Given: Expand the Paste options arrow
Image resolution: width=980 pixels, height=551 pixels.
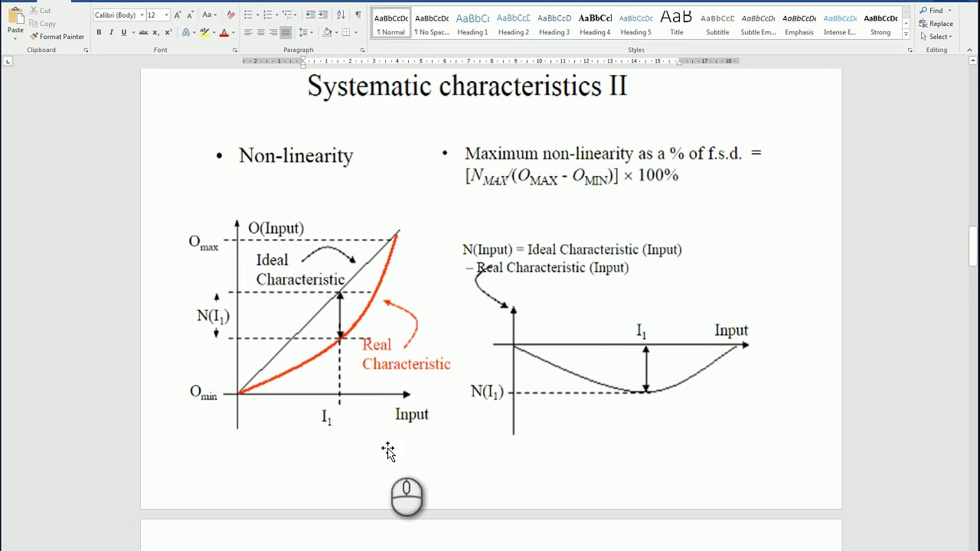Looking at the screenshot, I should pos(15,37).
